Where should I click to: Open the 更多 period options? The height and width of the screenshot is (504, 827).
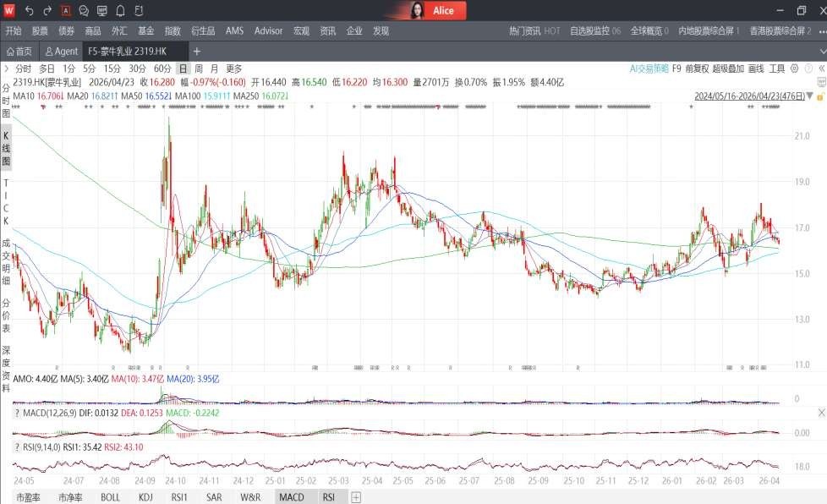(233, 68)
